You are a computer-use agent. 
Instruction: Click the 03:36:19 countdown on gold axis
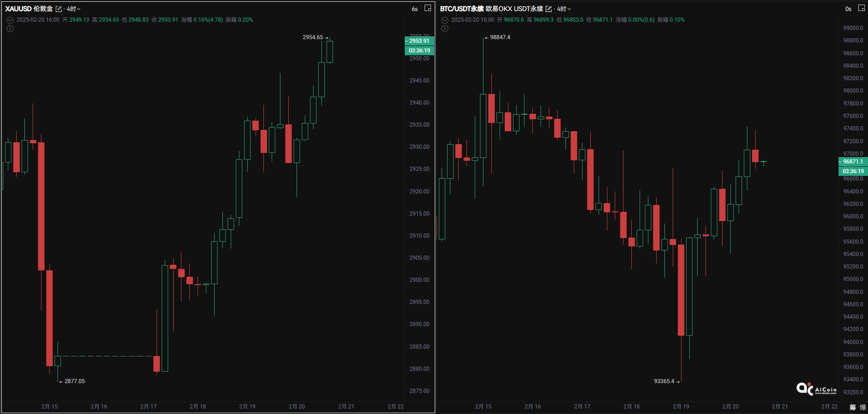click(419, 51)
